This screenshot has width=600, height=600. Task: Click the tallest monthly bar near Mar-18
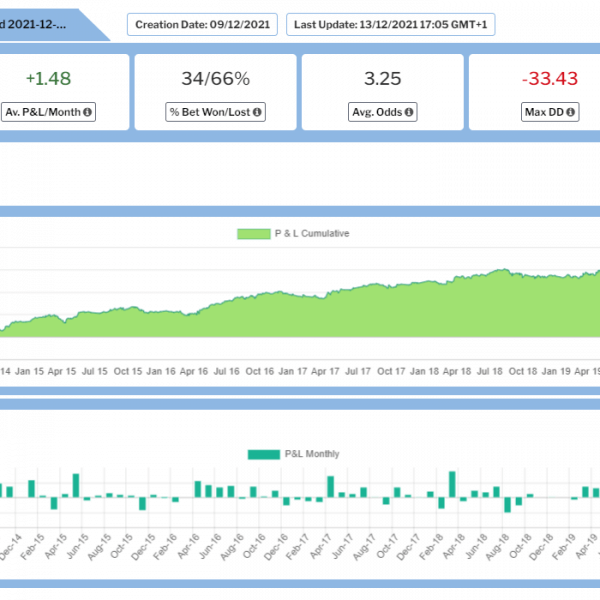point(454,484)
